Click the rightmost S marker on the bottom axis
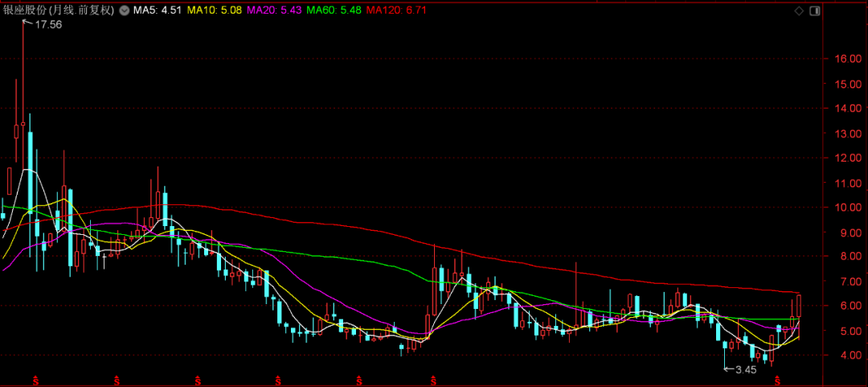The width and height of the screenshot is (868, 387). 776,381
